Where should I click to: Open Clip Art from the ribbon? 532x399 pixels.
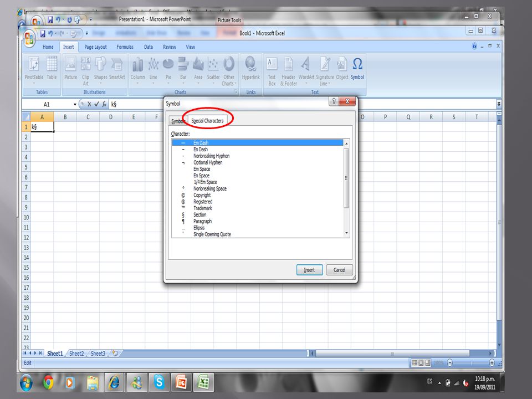tap(85, 70)
